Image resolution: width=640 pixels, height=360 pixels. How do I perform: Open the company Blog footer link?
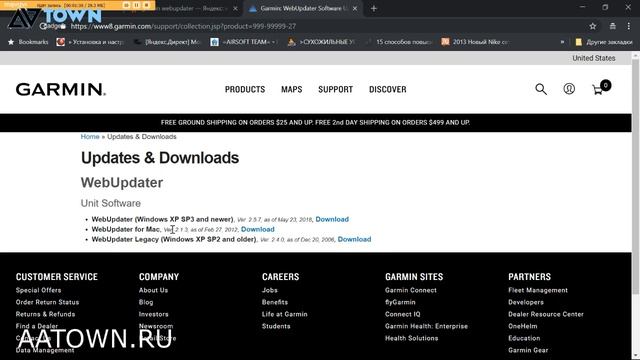point(146,302)
